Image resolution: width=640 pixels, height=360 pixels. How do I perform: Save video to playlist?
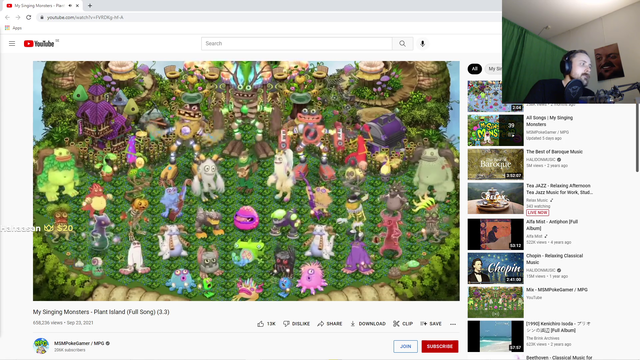(431, 324)
